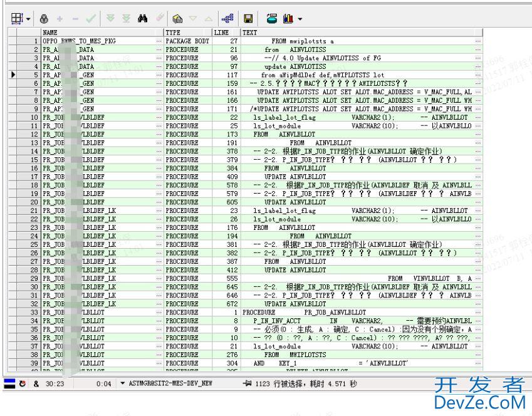The width and height of the screenshot is (532, 416).
Task: Click the OPPO_BWMS_TO_MES_PKG name cell
Action: point(103,41)
